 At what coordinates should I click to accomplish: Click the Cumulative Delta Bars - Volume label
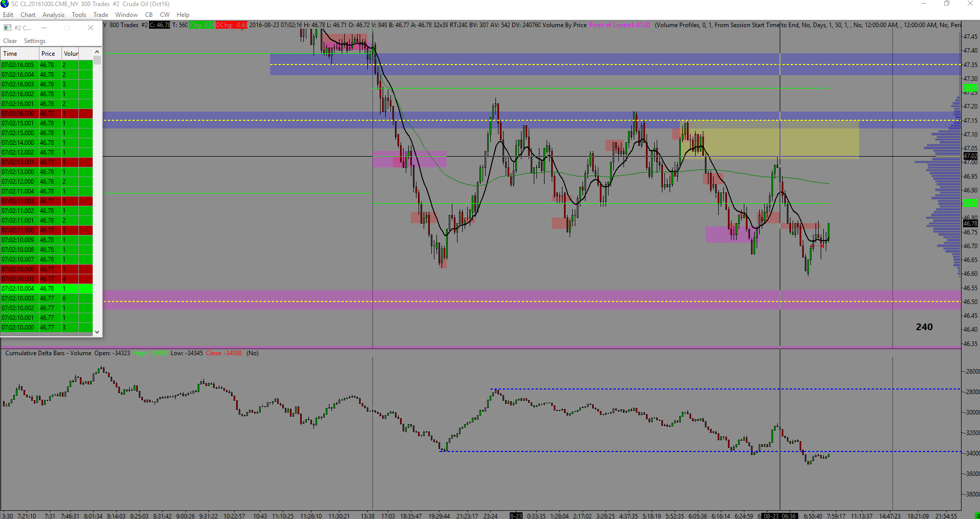point(48,353)
